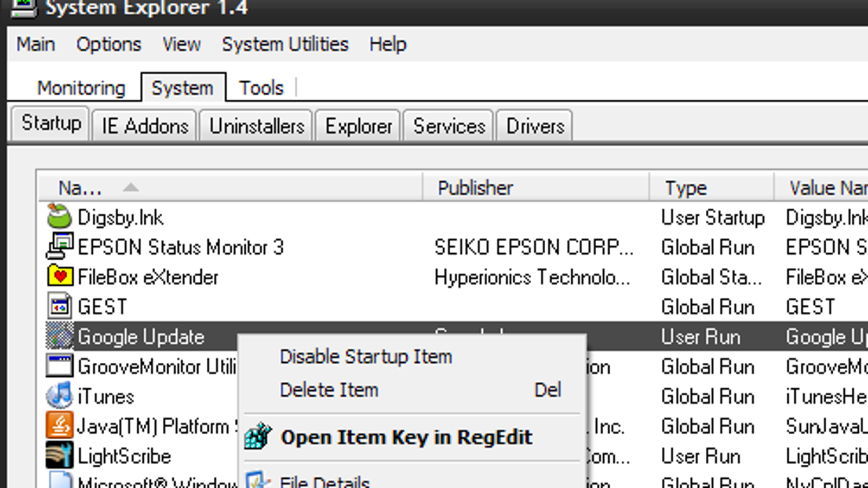
Task: Click the GrooveMonitor Utility window icon
Action: (x=59, y=365)
